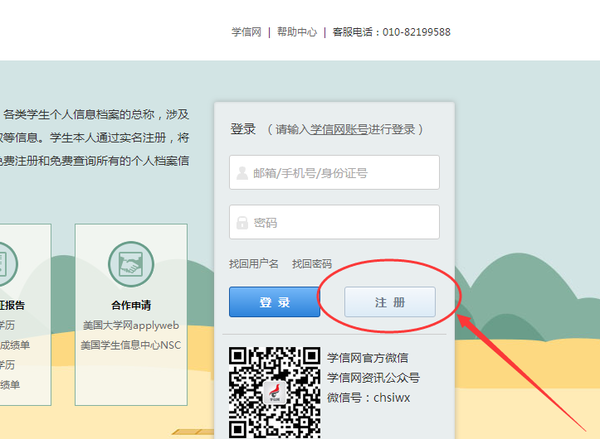Click the partially visible report icon on left card
This screenshot has height=439, width=600.
click(x=4, y=264)
